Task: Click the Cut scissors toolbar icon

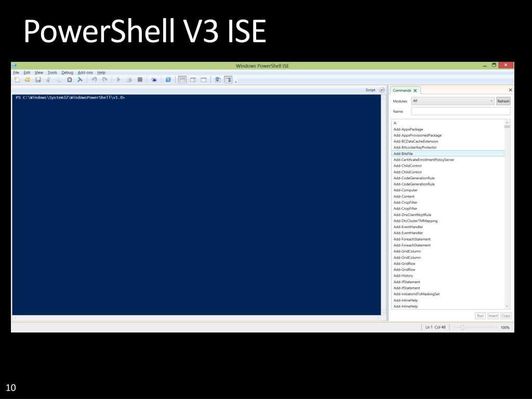Action: tap(48, 79)
